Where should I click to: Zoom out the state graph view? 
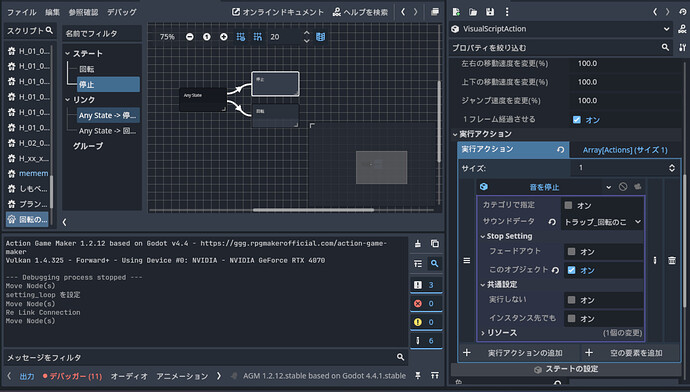point(190,37)
